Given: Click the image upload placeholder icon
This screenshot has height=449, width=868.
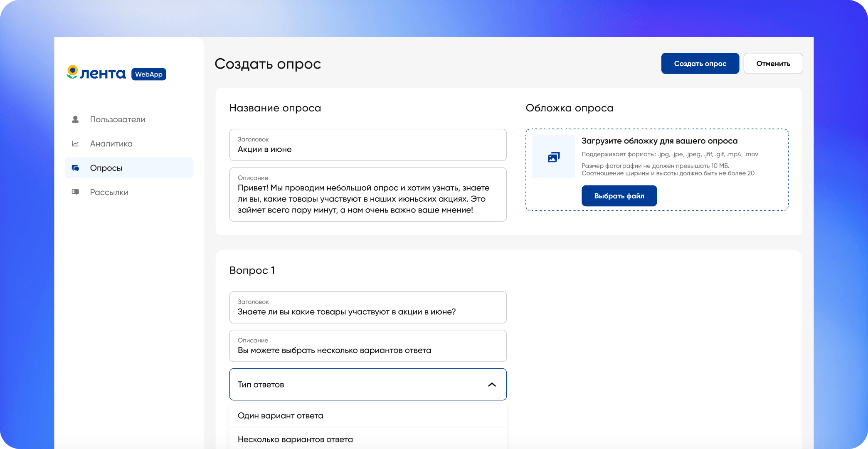Looking at the screenshot, I should coord(554,157).
